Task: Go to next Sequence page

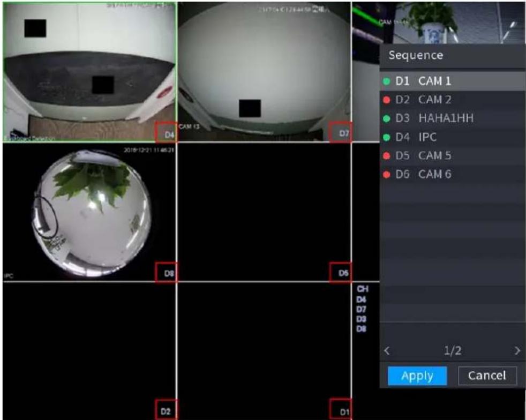Action: (x=517, y=351)
